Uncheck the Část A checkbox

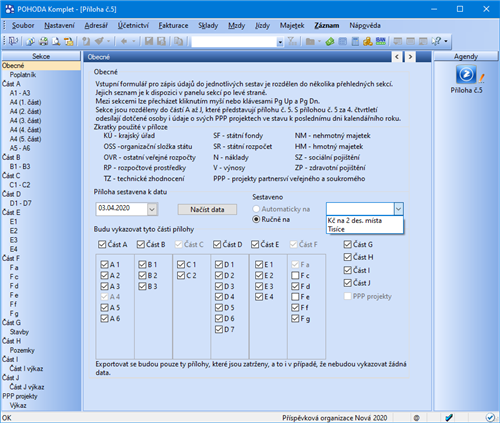click(x=102, y=244)
